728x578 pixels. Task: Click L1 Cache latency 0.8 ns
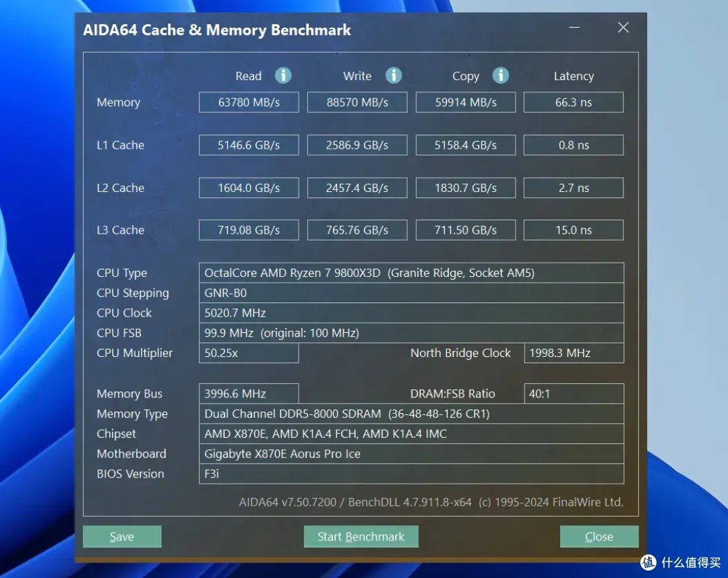tap(574, 145)
